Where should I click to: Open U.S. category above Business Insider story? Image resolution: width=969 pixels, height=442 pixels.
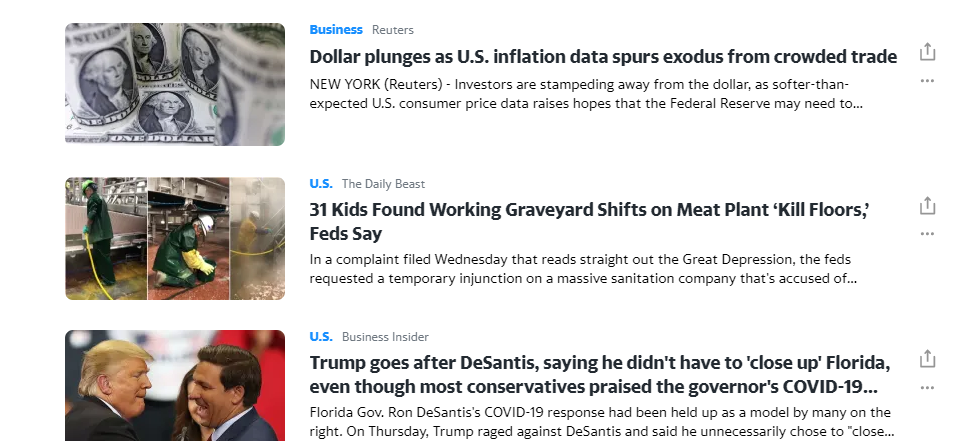[x=321, y=337]
